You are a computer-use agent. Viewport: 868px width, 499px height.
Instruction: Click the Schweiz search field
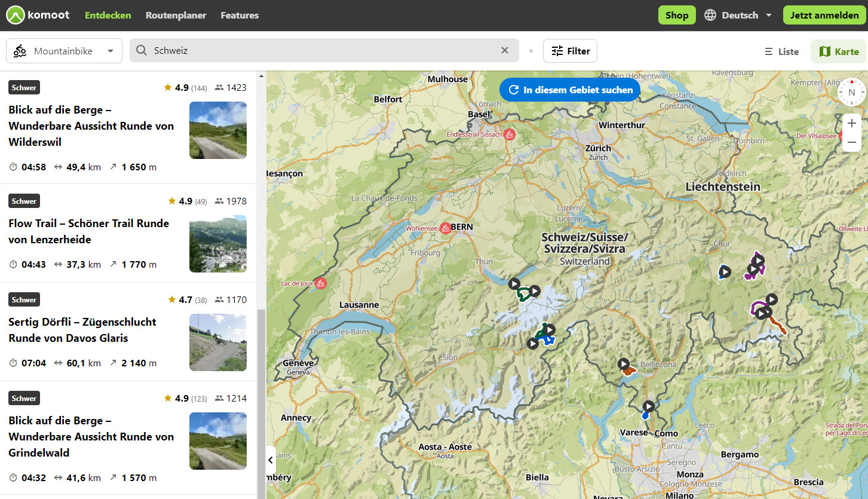[324, 51]
